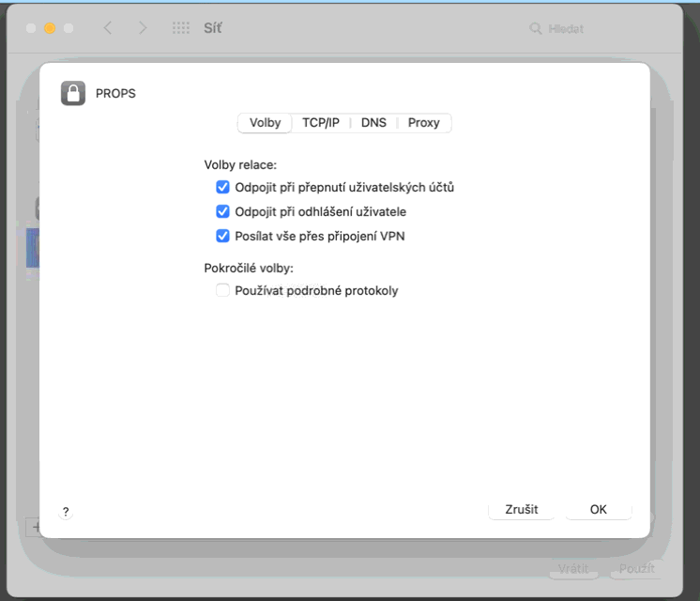This screenshot has width=700, height=601.
Task: Open help with the question mark button
Action: click(66, 512)
